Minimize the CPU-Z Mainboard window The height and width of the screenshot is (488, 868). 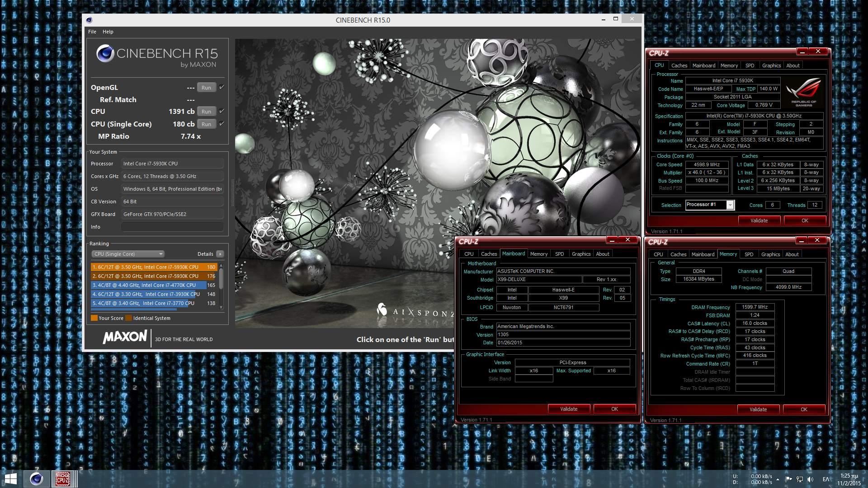[x=612, y=240]
